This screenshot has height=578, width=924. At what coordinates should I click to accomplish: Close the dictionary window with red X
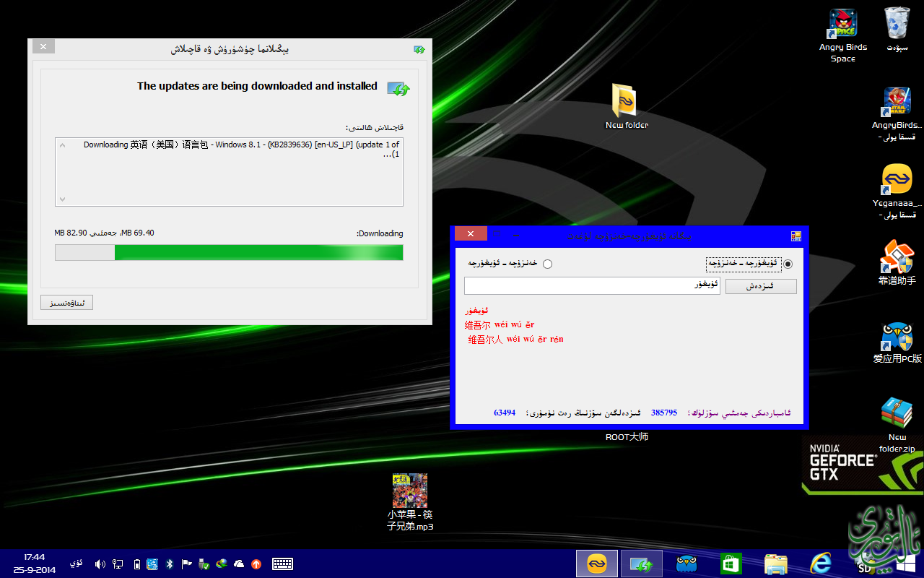click(x=471, y=233)
